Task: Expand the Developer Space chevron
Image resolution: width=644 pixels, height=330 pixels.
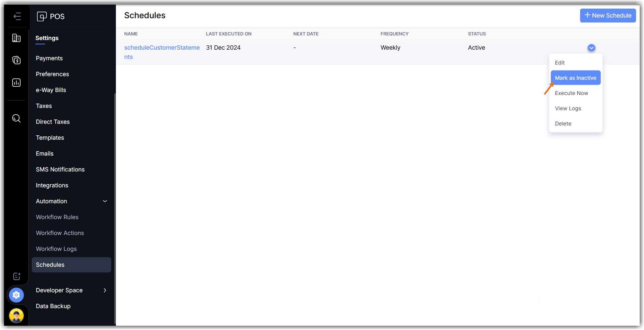Action: pos(105,290)
